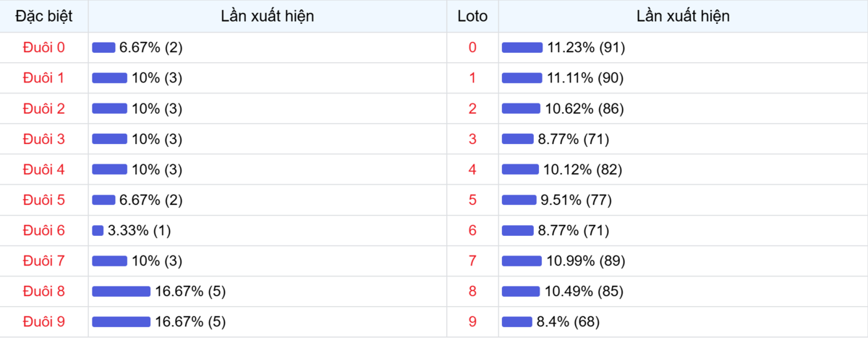The height and width of the screenshot is (338, 868).
Task: Click the Loto number 5
Action: pyautogui.click(x=472, y=200)
